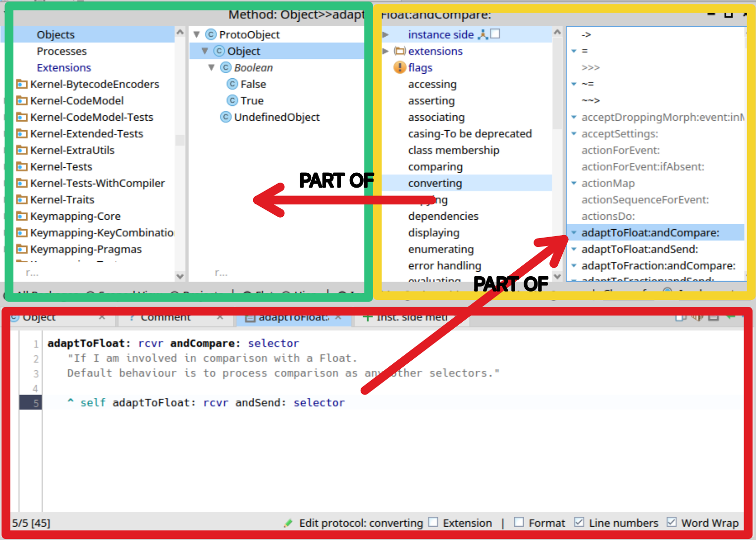Screen dimensions: 756x540
Task: Toggle the Format checkbox
Action: (519, 522)
